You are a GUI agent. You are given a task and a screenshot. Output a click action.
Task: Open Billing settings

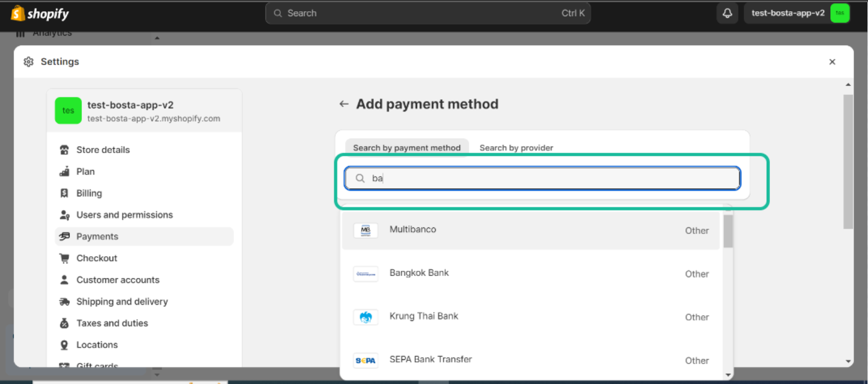144,193
